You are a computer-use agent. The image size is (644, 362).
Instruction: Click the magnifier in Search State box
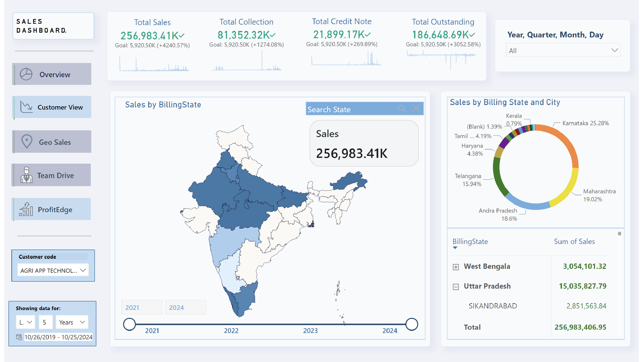tap(402, 109)
